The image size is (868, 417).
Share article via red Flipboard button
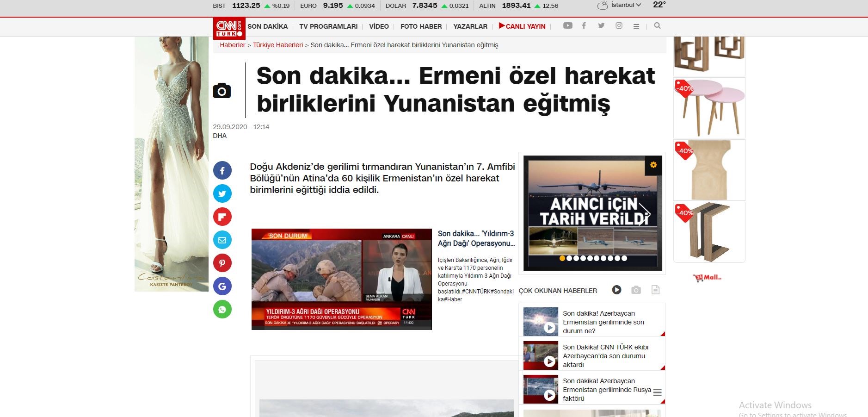click(x=222, y=217)
